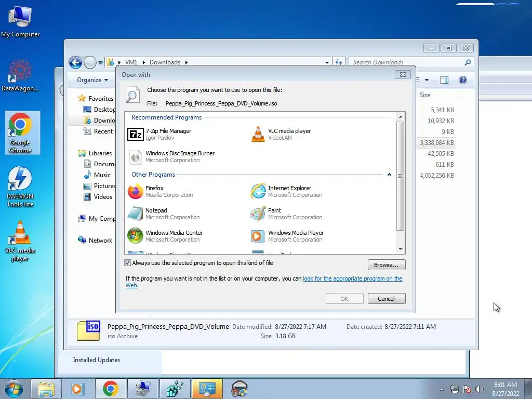Viewport: 532px width, 399px height.
Task: Click the Size column header
Action: (x=425, y=95)
